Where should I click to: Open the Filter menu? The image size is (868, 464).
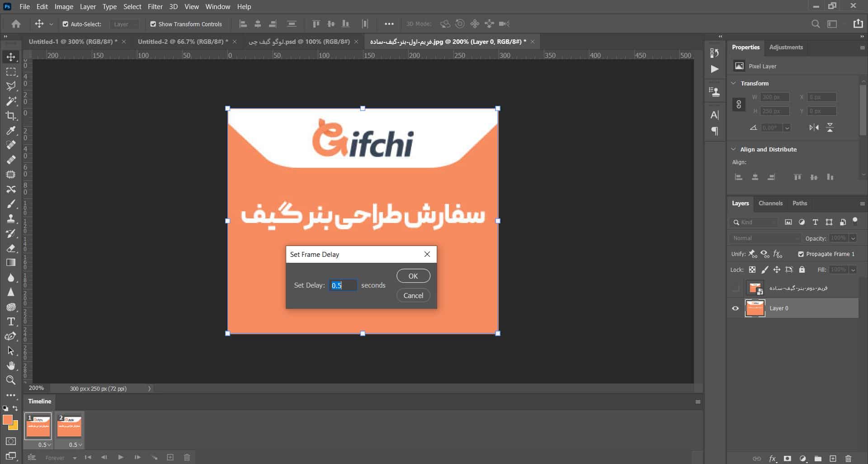tap(155, 7)
